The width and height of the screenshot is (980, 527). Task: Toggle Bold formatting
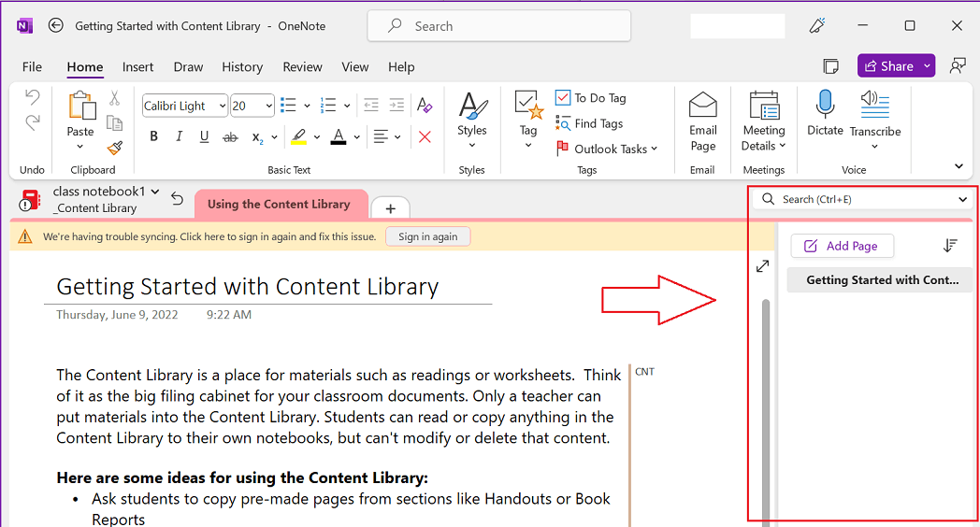pyautogui.click(x=153, y=136)
